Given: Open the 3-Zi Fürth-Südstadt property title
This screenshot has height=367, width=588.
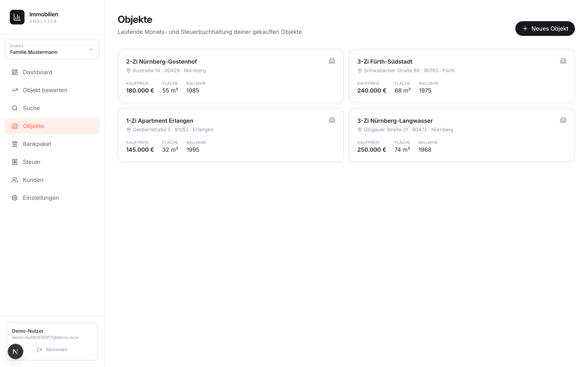Looking at the screenshot, I should pyautogui.click(x=385, y=62).
